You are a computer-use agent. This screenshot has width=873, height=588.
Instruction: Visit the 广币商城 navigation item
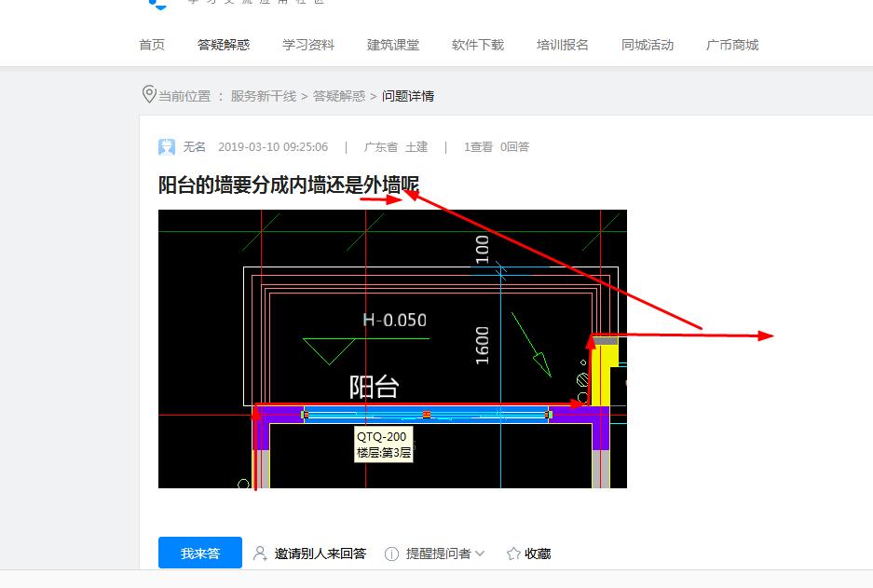tap(732, 45)
